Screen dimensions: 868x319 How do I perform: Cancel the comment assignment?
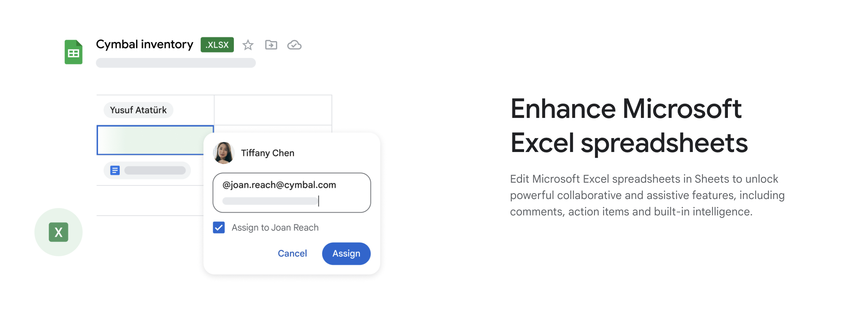point(292,254)
